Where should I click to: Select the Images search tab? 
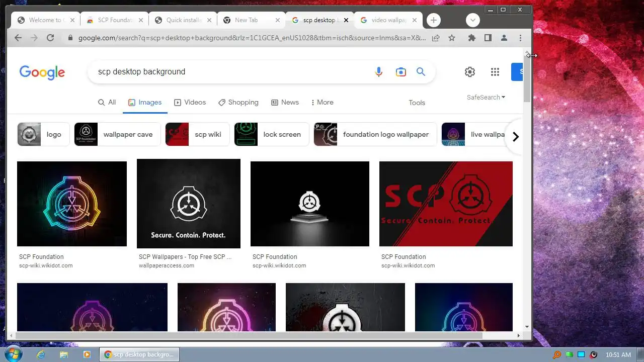145,102
